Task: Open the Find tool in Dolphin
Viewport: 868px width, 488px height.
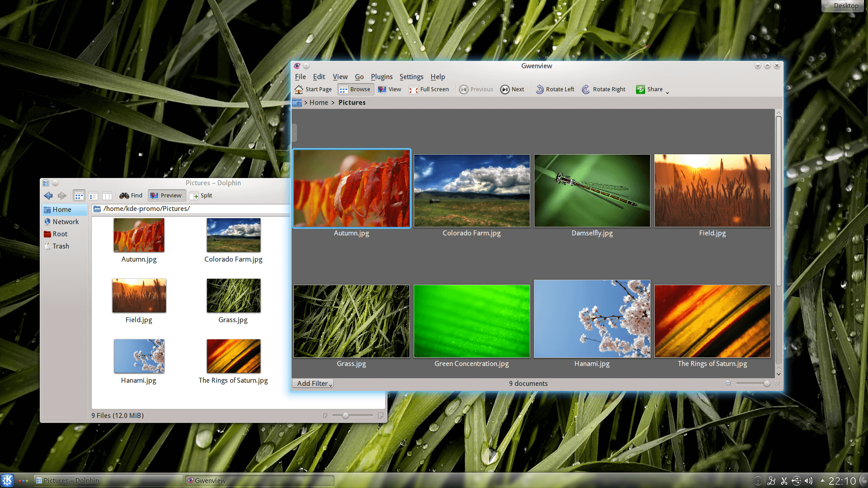Action: (130, 195)
